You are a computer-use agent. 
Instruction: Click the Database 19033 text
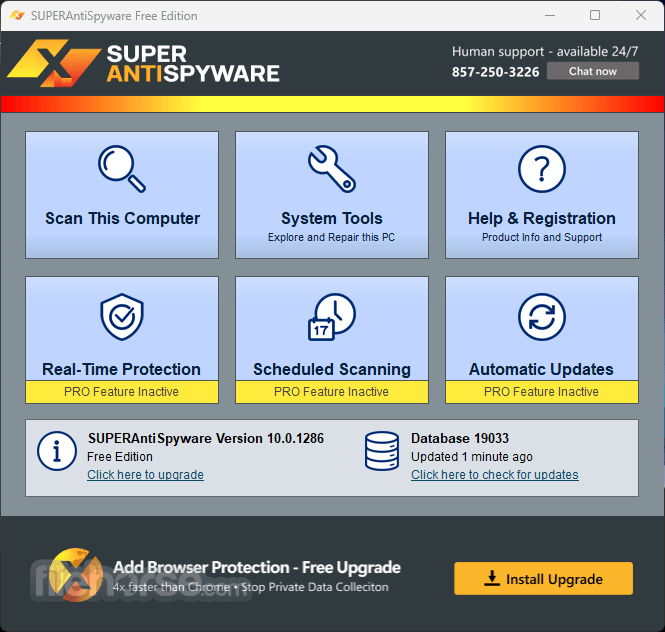pos(460,438)
